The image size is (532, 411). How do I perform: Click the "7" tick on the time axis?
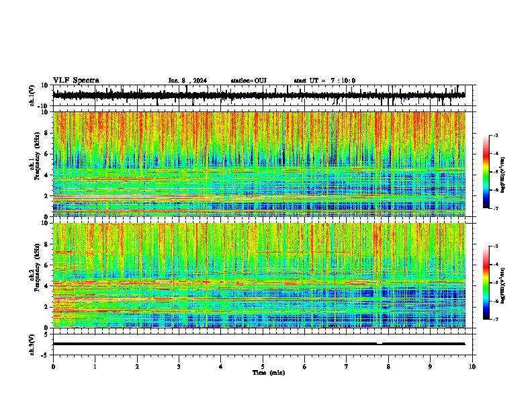(x=347, y=367)
